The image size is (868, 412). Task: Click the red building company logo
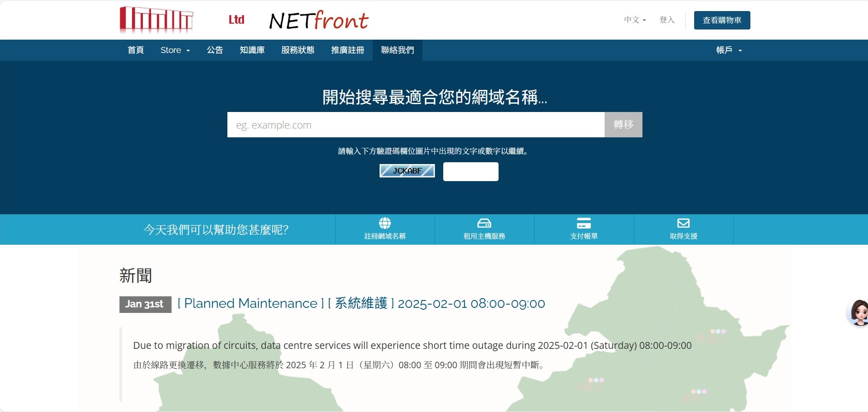click(156, 20)
